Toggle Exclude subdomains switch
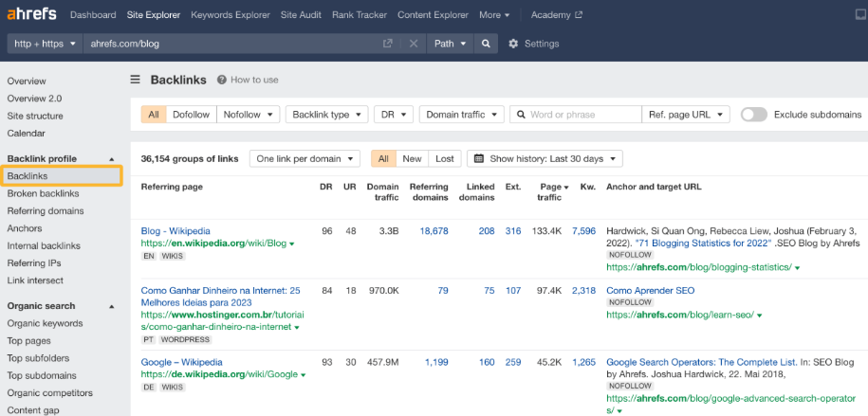Viewport: 868px width, 416px height. tap(754, 115)
